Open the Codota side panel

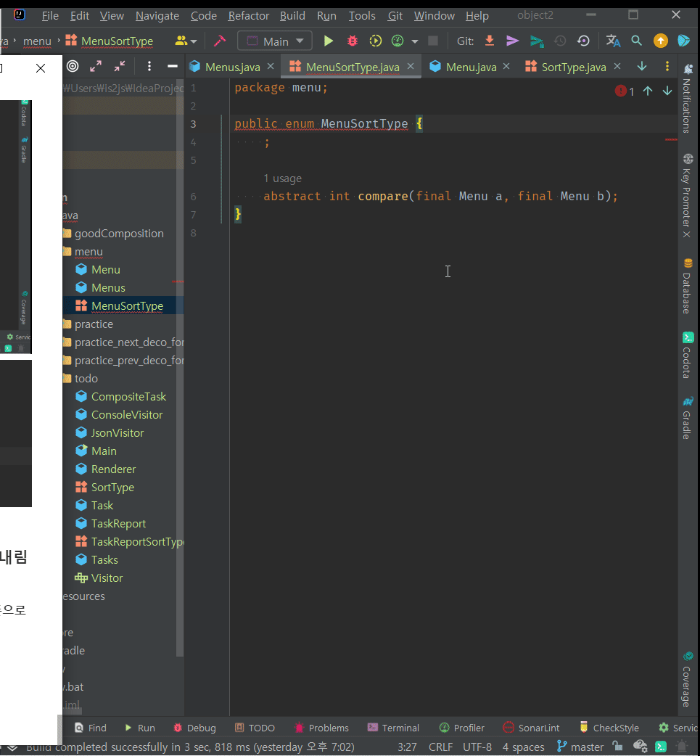coord(688,355)
